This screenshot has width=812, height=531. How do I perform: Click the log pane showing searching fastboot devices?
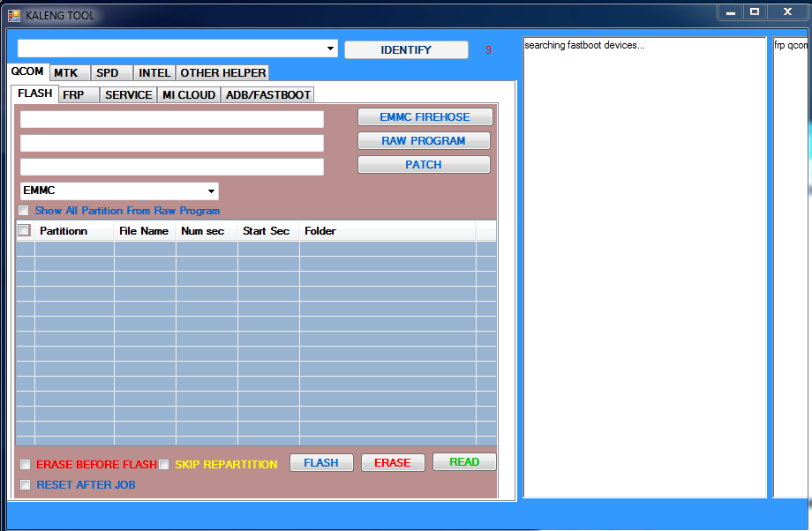click(x=644, y=267)
